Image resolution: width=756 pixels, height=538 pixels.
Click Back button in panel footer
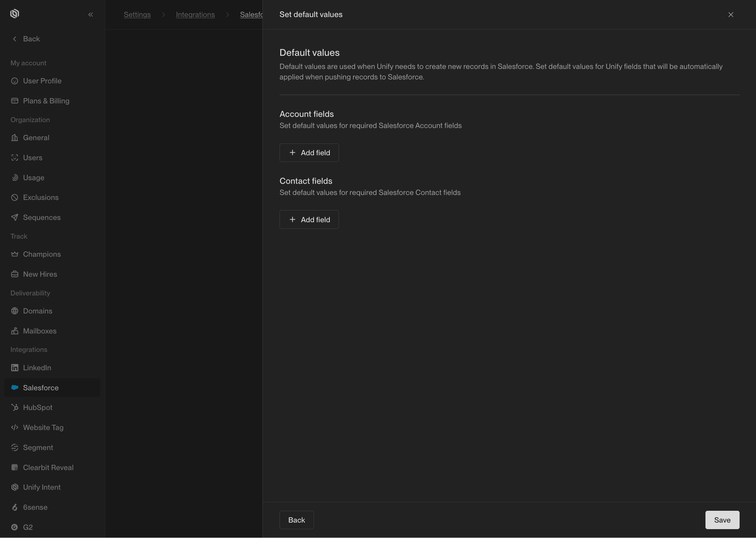296,520
